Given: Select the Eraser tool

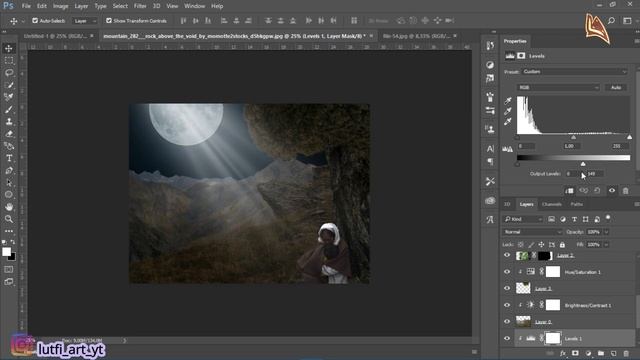Looking at the screenshot, I should click(9, 134).
